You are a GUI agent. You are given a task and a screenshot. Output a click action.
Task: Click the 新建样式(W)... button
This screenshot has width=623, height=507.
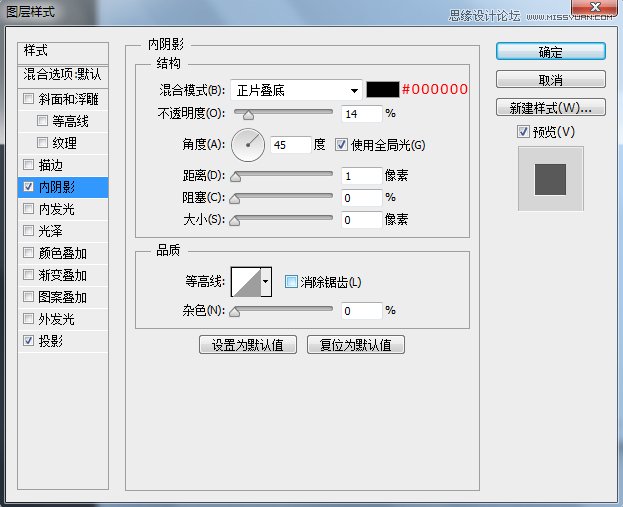pyautogui.click(x=551, y=107)
